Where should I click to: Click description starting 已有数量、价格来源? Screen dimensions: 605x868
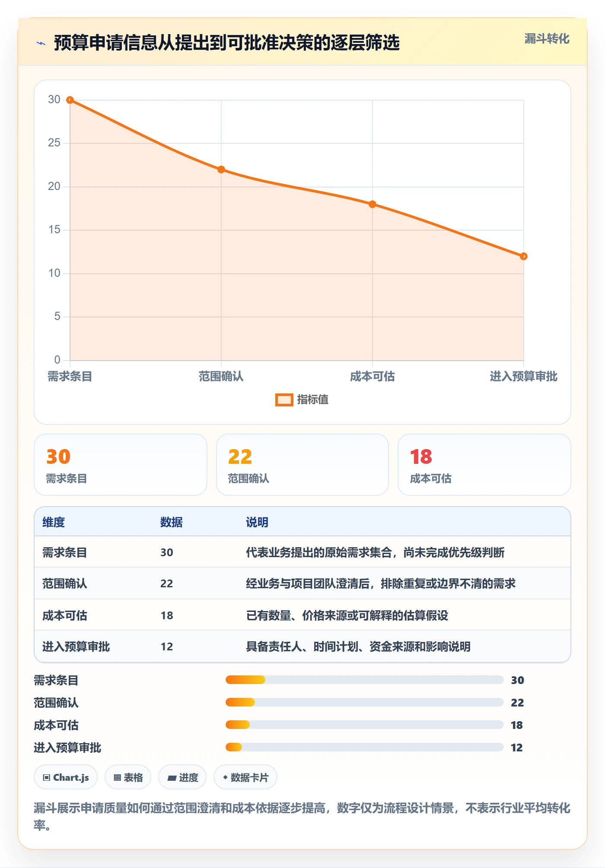click(x=347, y=615)
